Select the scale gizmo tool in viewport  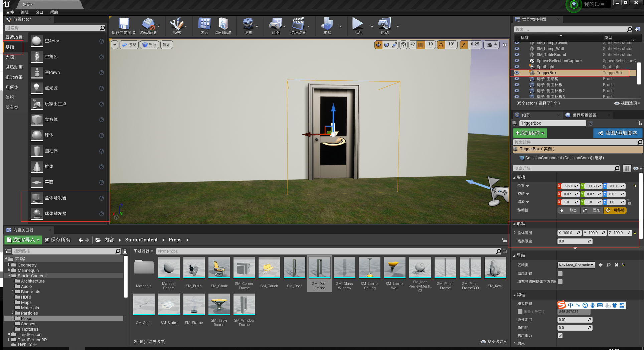pos(394,44)
